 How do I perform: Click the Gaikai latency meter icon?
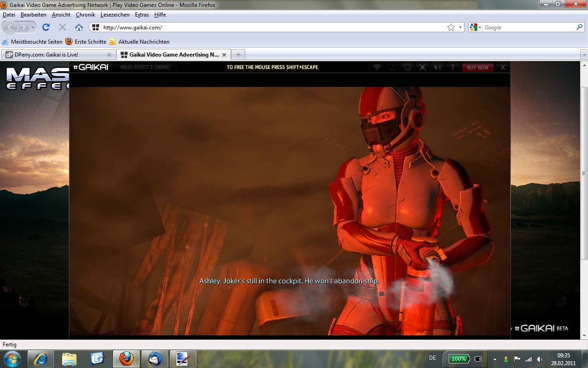[392, 67]
